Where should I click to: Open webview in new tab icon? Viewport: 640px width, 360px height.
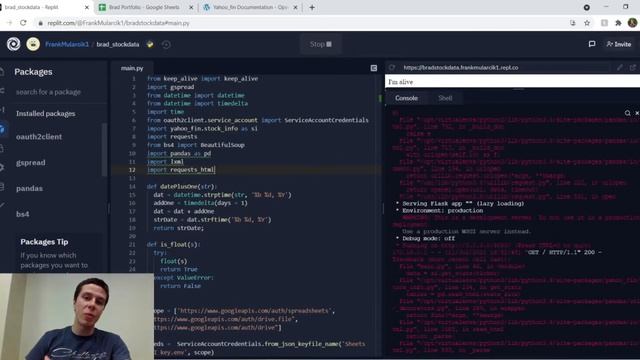[x=633, y=67]
